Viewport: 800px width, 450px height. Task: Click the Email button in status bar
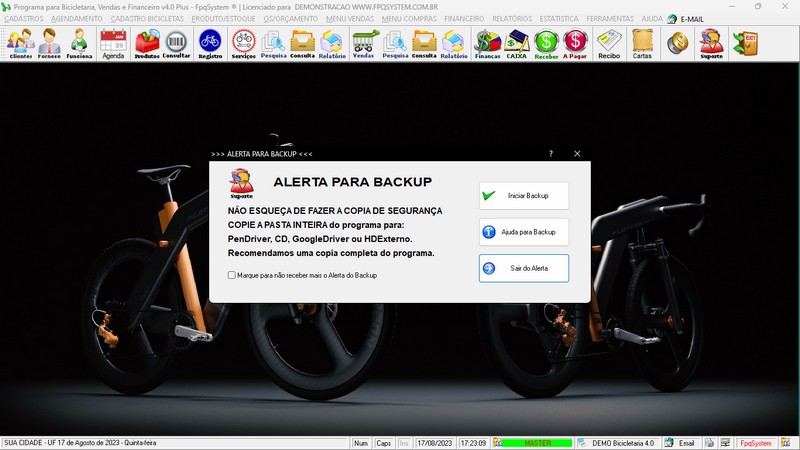click(x=681, y=443)
